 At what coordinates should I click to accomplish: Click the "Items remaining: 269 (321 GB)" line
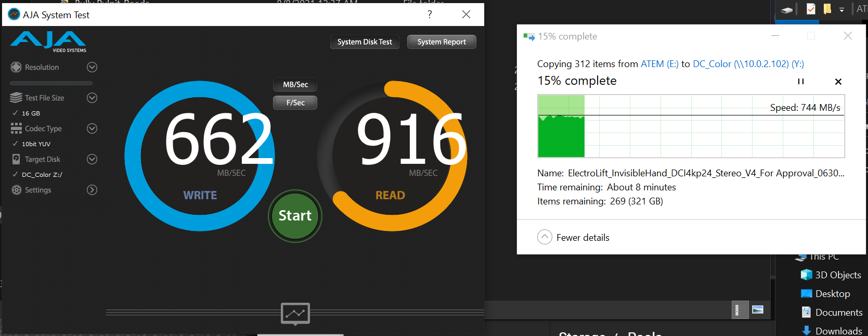(600, 201)
